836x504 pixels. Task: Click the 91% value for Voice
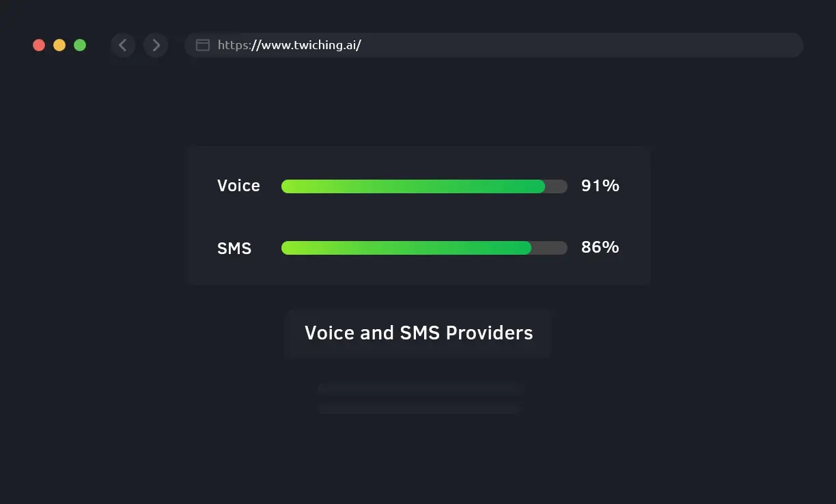tap(600, 186)
